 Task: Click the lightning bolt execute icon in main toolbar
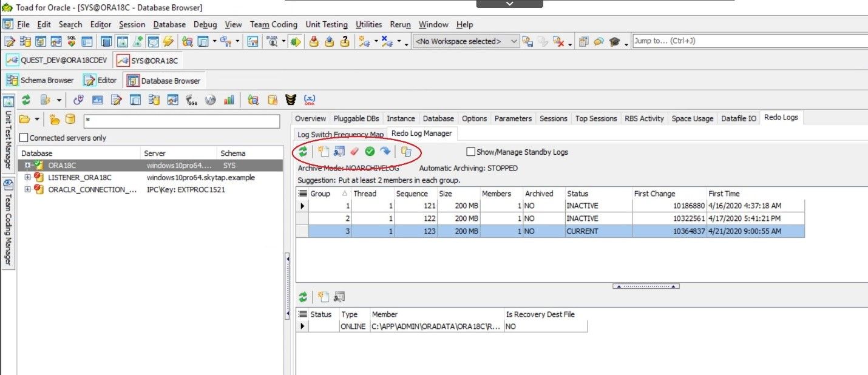(x=168, y=41)
